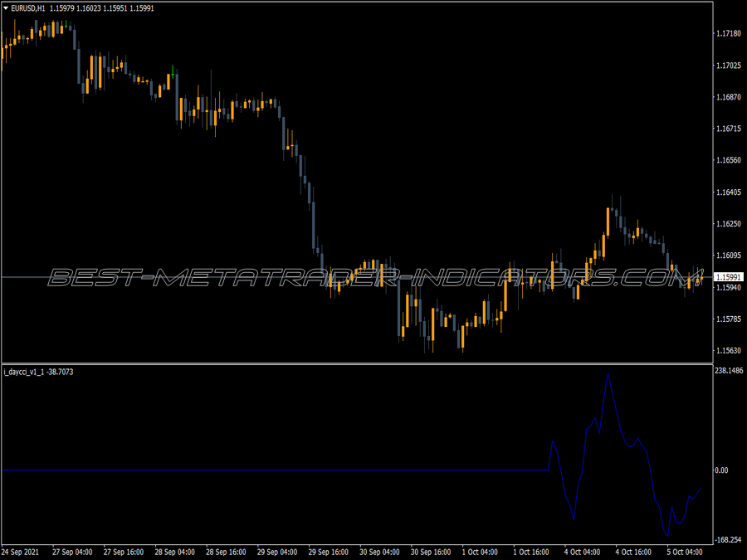Click the 30 Sep 16:00 time label
This screenshot has height=560, width=747.
tap(431, 552)
